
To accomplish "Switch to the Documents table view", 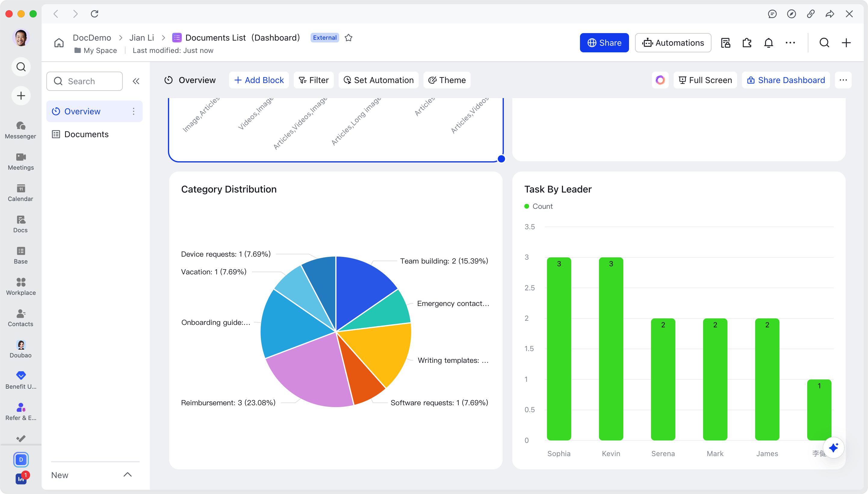I will click(x=86, y=134).
